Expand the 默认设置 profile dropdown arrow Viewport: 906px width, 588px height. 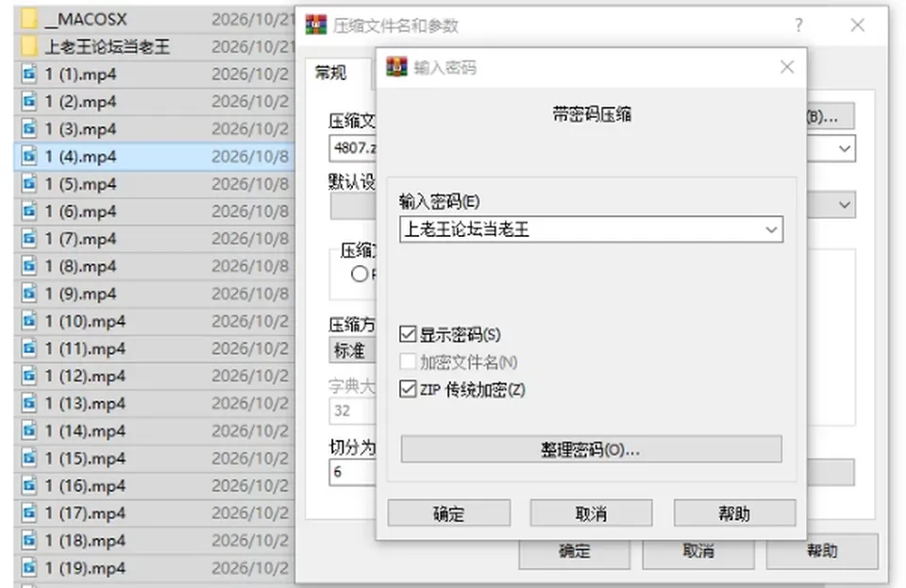pyautogui.click(x=844, y=205)
